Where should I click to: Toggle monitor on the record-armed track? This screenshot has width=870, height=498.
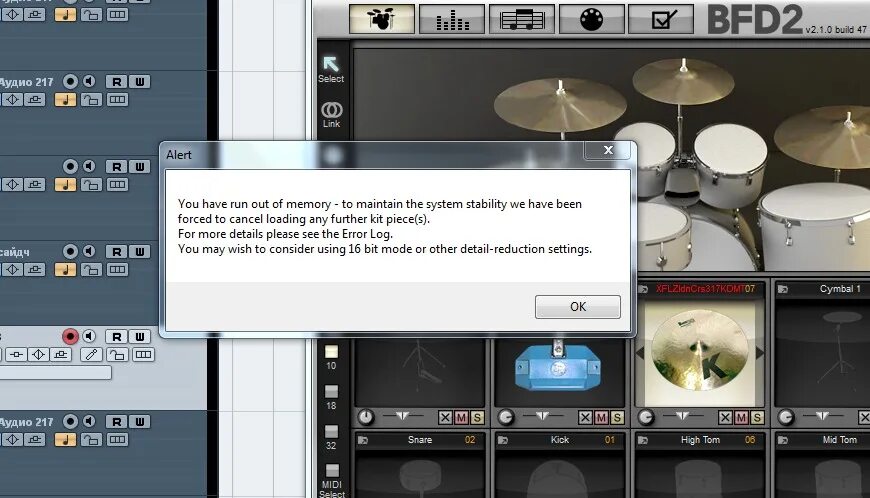tap(89, 337)
